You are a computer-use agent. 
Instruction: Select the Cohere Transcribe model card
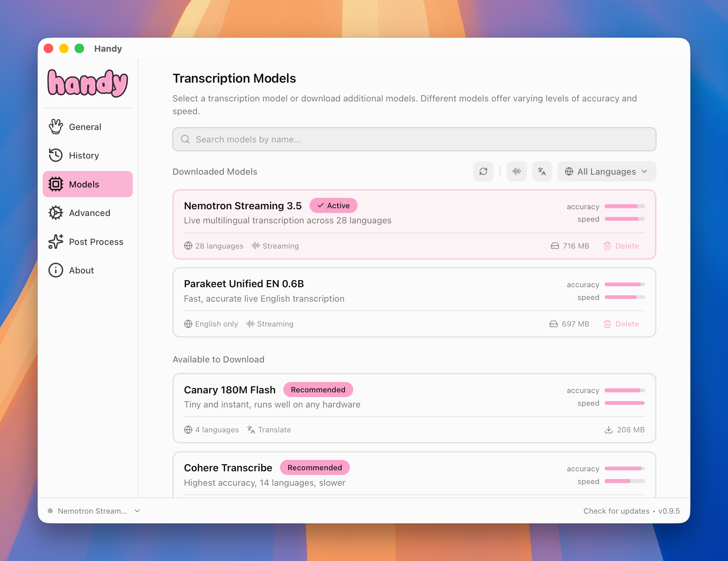[x=414, y=475]
